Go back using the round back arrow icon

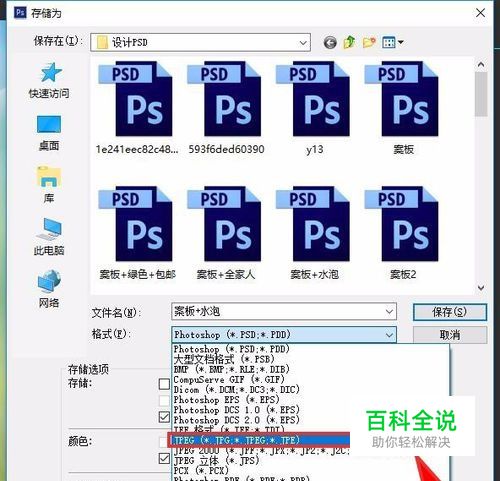coord(330,43)
